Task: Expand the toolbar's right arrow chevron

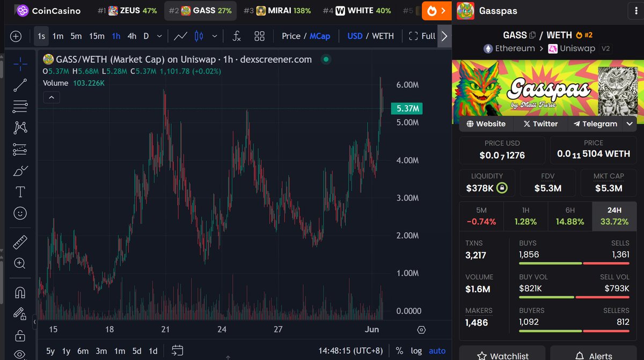Action: [444, 36]
